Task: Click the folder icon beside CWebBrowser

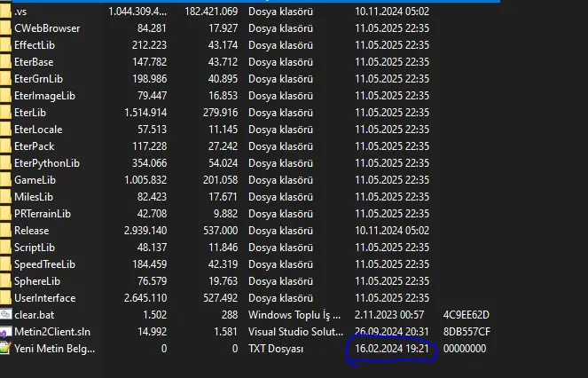Action: [x=5, y=28]
